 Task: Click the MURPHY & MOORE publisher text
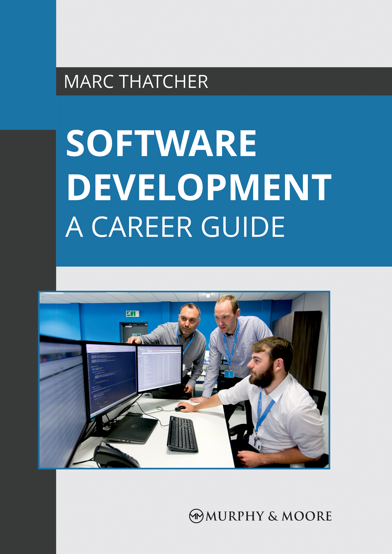(x=268, y=516)
